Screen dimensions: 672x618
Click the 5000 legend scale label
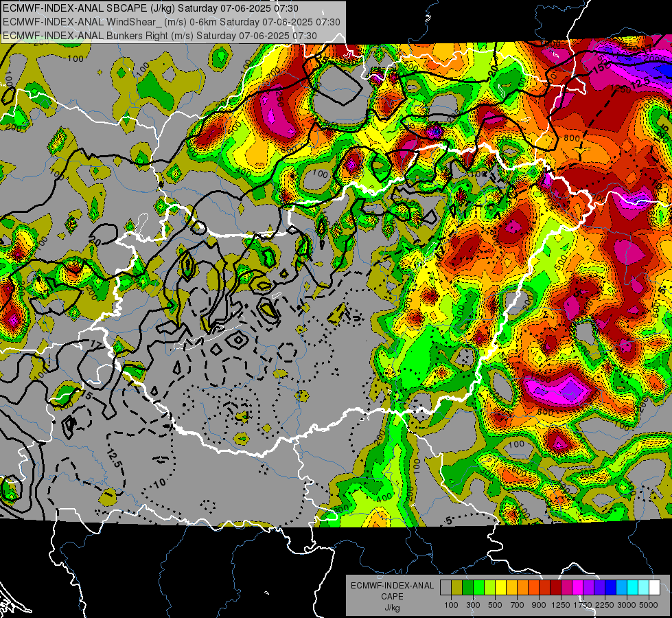coord(649,605)
